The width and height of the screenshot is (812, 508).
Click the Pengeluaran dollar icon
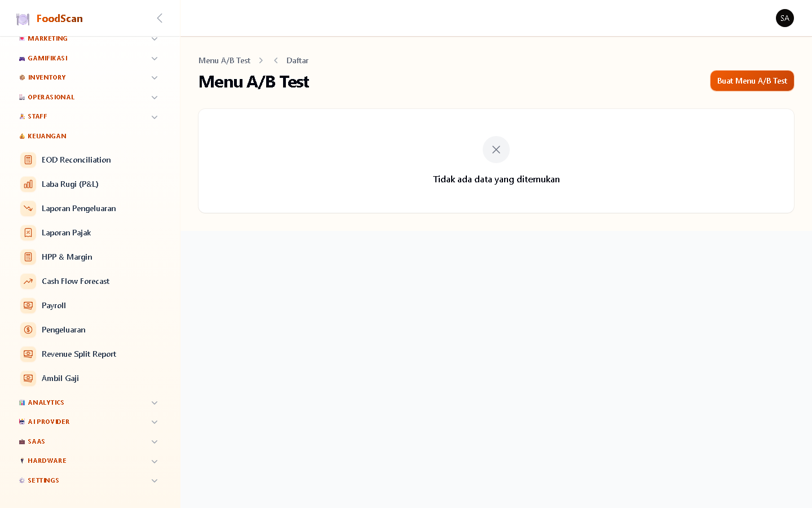[x=28, y=330]
